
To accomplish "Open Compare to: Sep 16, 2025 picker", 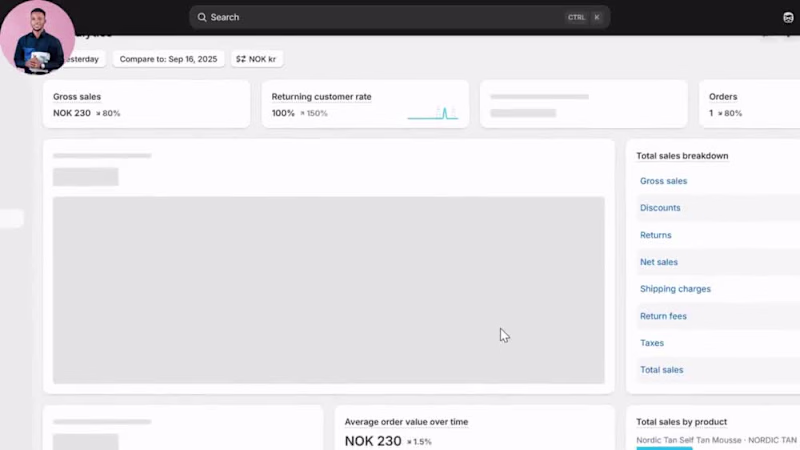I will click(x=168, y=59).
